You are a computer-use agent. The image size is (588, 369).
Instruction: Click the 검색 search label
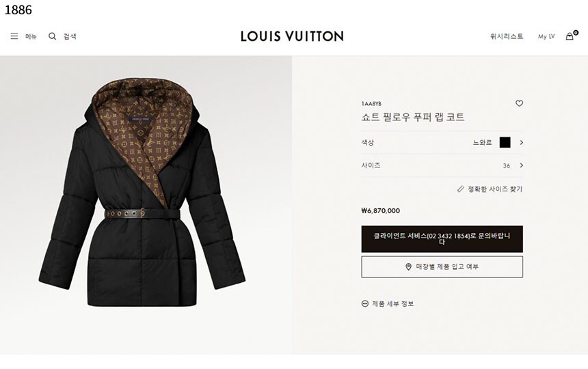[70, 36]
